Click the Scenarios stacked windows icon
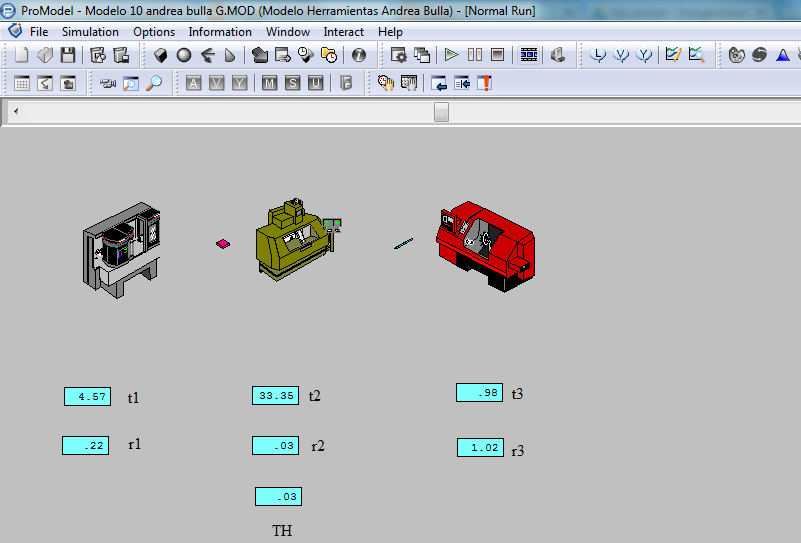The image size is (801, 543). coord(422,55)
